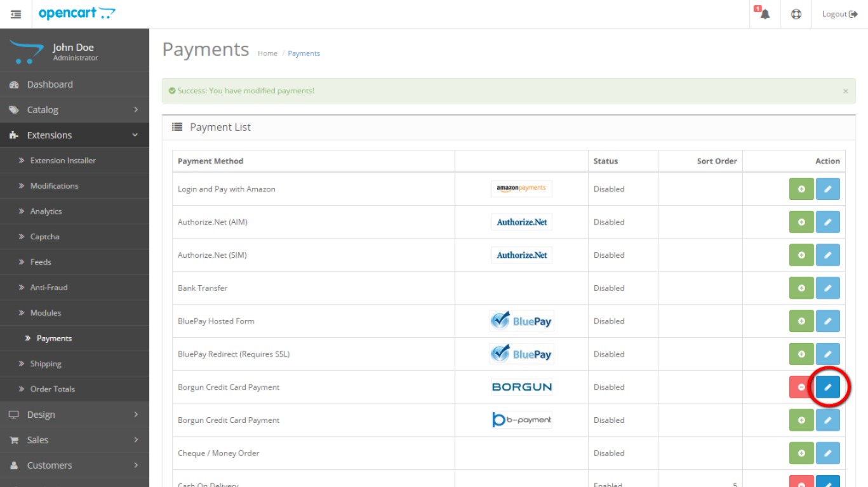The height and width of the screenshot is (487, 868).
Task: Install BluePay Redirect (Requires SSL)
Action: [801, 354]
